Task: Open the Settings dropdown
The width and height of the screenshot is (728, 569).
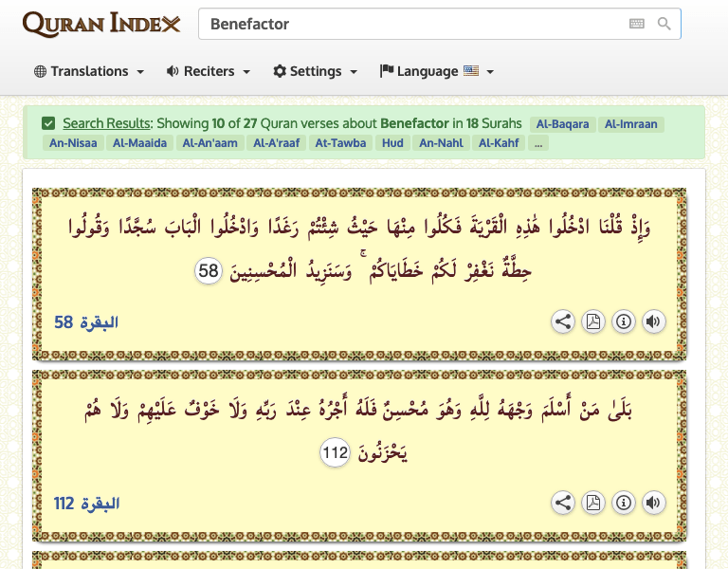Action: [x=316, y=71]
